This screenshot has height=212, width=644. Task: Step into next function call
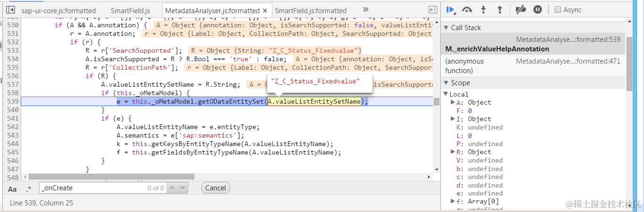pyautogui.click(x=483, y=9)
